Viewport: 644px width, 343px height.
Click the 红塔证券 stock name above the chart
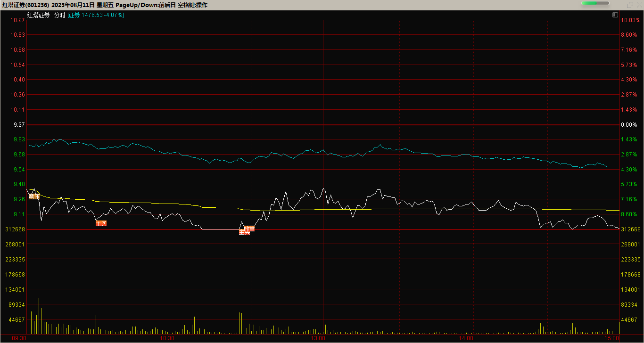point(38,15)
